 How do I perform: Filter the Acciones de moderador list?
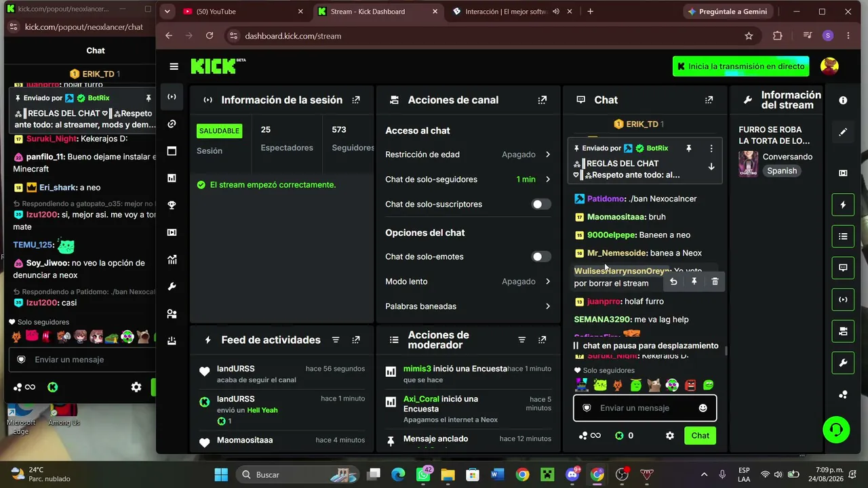pyautogui.click(x=521, y=340)
